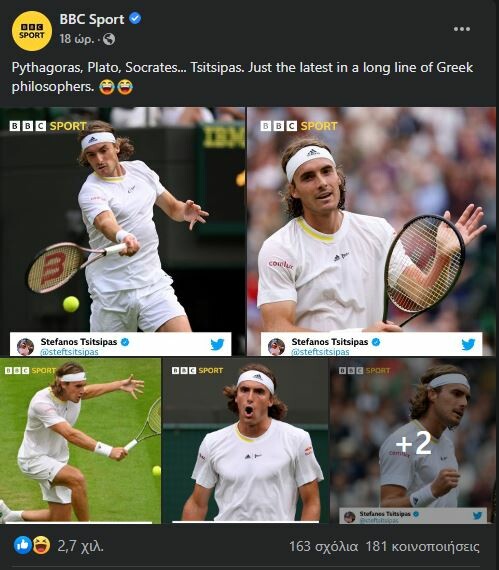This screenshot has width=499, height=570.
Task: Open the bottom-left grass court backhand photo
Action: pyautogui.click(x=80, y=441)
